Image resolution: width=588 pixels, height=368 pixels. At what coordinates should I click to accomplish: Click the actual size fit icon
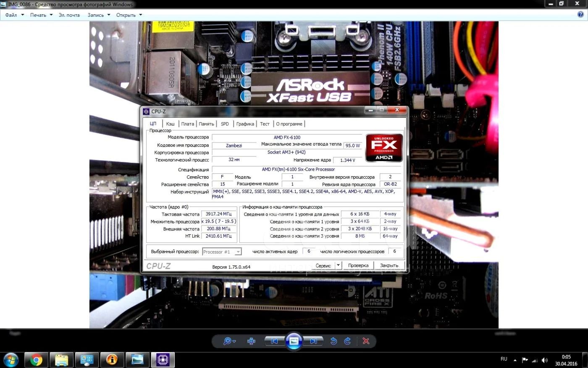[x=251, y=341]
